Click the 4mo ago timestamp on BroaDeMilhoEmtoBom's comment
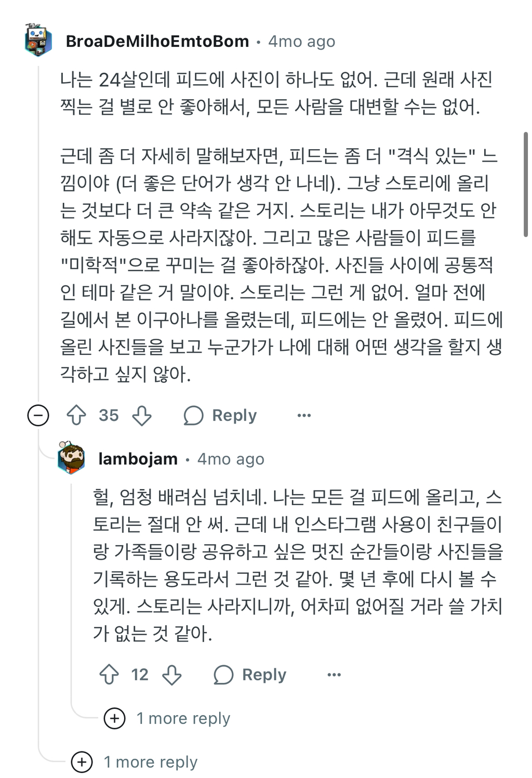The image size is (532, 778). pyautogui.click(x=301, y=42)
